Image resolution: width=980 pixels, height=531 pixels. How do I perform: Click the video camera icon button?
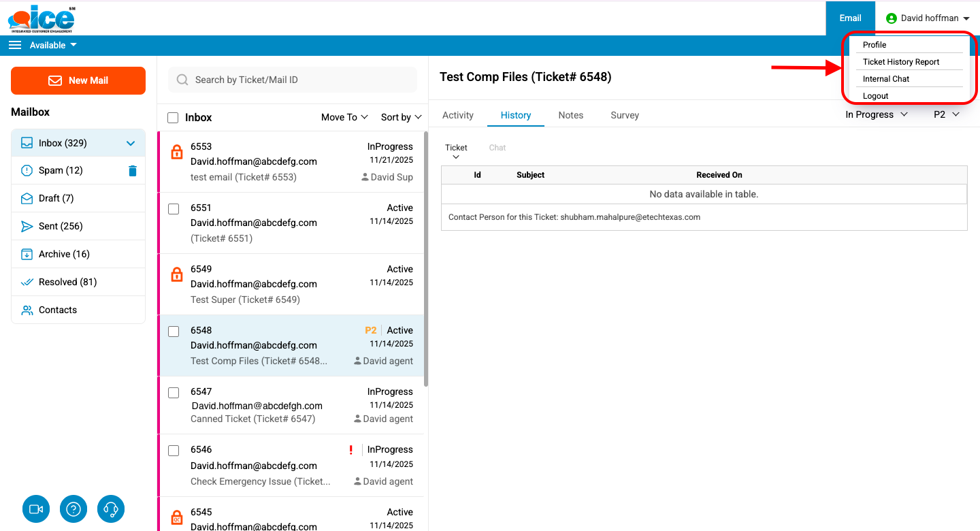click(x=36, y=509)
